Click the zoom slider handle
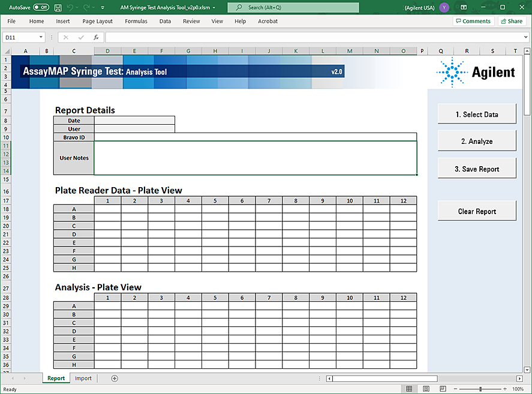This screenshot has height=394, width=532. [480, 389]
